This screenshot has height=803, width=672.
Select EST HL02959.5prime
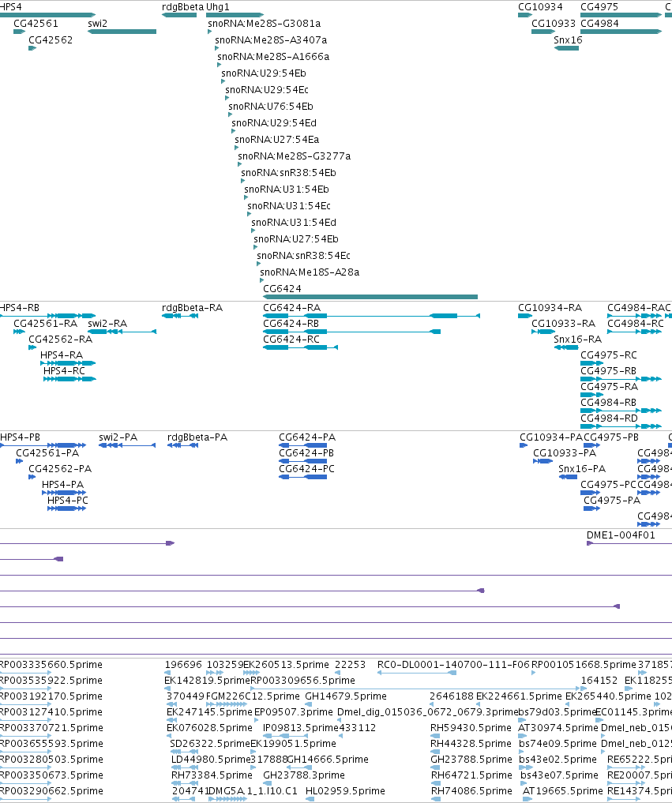coord(345,791)
